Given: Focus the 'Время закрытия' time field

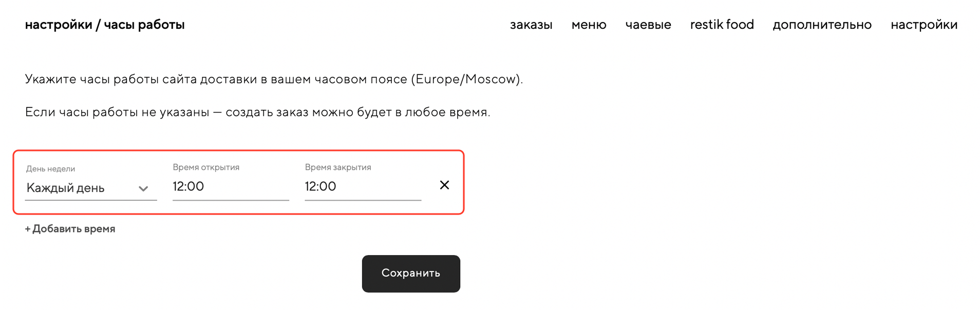Looking at the screenshot, I should [x=362, y=187].
